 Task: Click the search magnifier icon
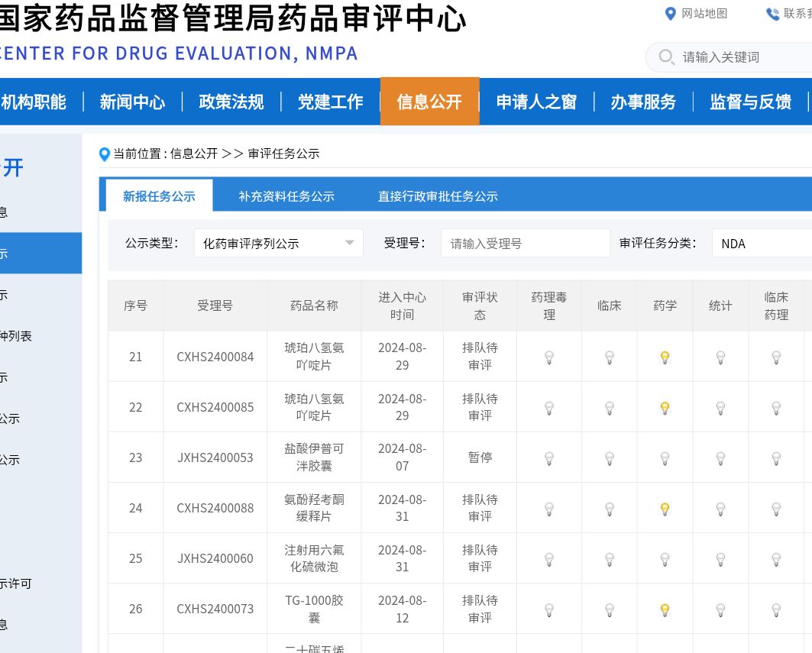pos(666,57)
